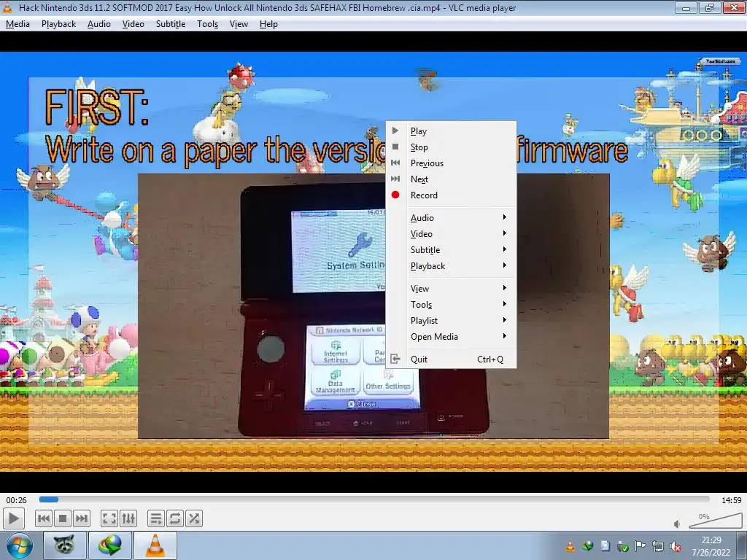Click the document icon in system tray

point(605,546)
